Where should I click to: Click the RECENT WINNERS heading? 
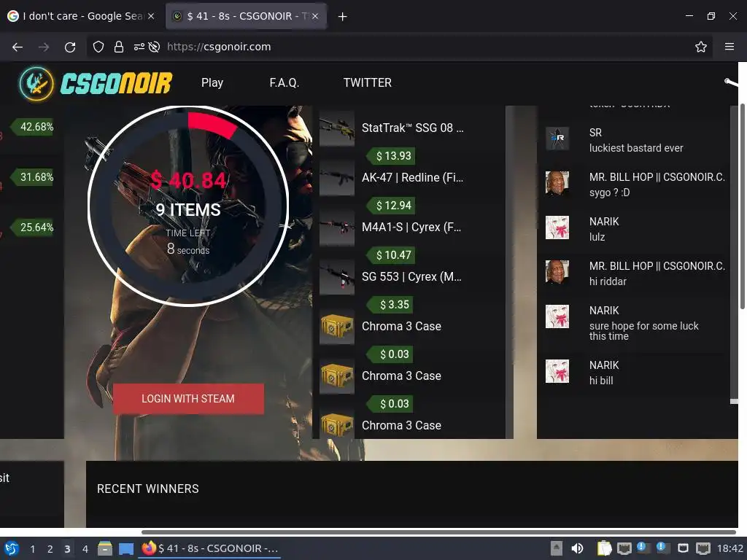(147, 489)
